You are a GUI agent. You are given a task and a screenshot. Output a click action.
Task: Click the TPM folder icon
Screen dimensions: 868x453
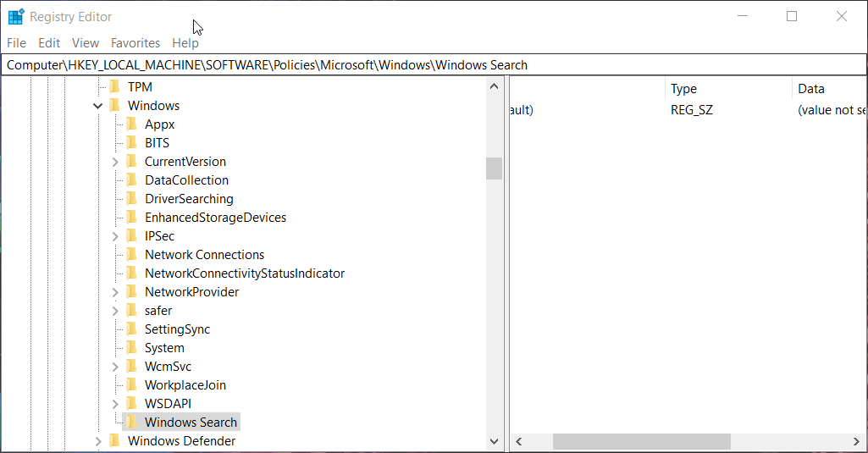pos(114,87)
